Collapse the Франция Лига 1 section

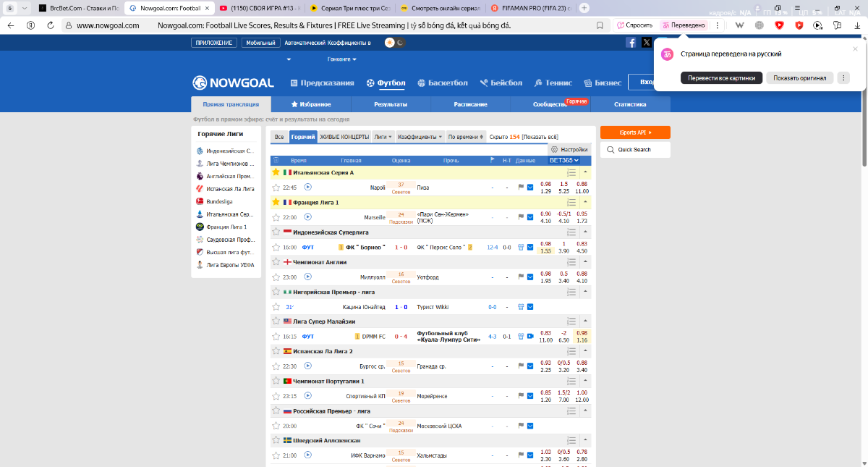[584, 202]
